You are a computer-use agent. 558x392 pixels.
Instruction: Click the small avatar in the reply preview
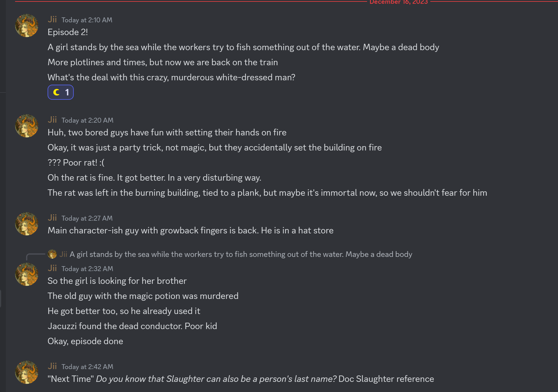click(52, 254)
